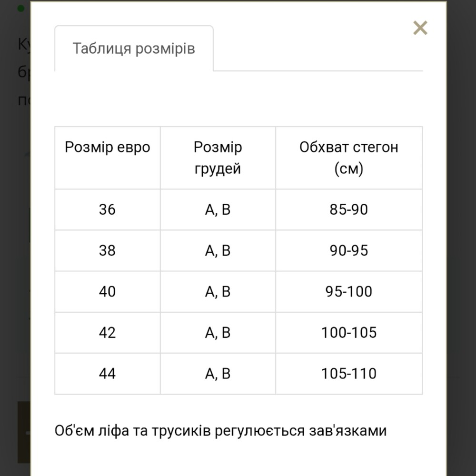Click the 95-100 hip measurement cell
The image size is (476, 476).
[348, 292]
